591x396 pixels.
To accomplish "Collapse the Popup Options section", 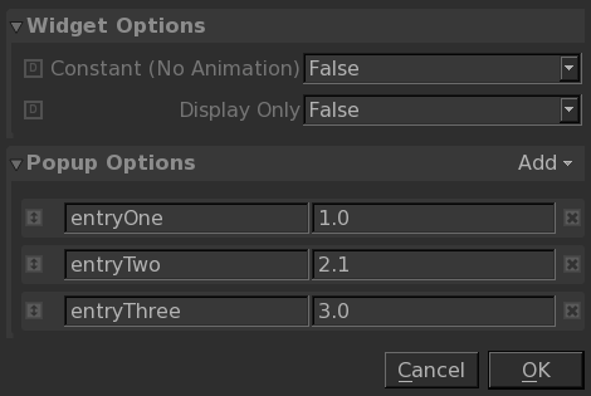I will click(16, 164).
